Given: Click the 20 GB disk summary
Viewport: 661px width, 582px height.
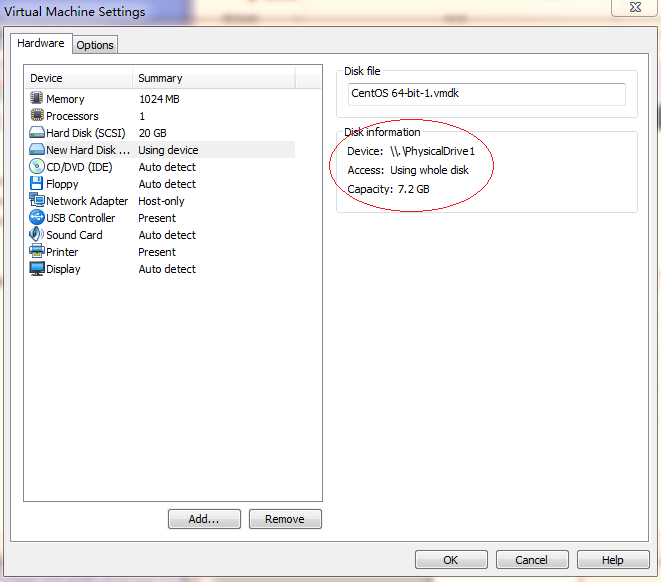Looking at the screenshot, I should pos(153,133).
